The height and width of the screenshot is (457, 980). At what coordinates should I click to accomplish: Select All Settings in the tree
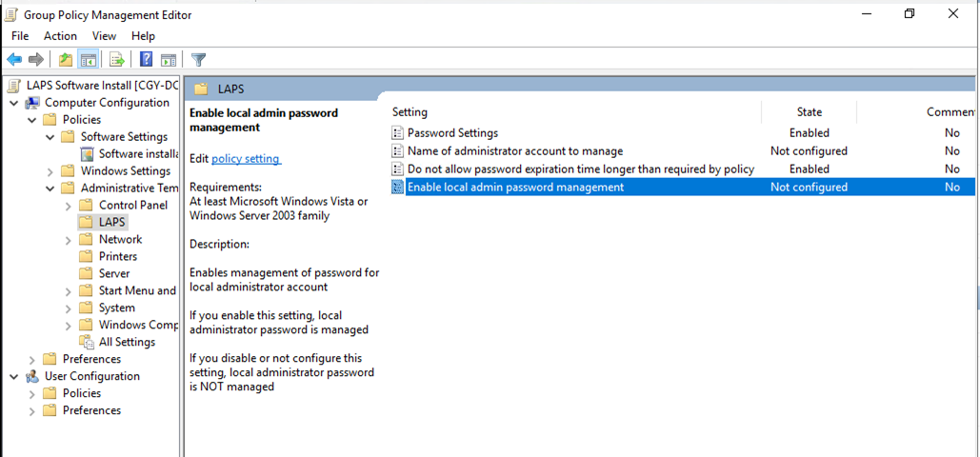pos(127,342)
